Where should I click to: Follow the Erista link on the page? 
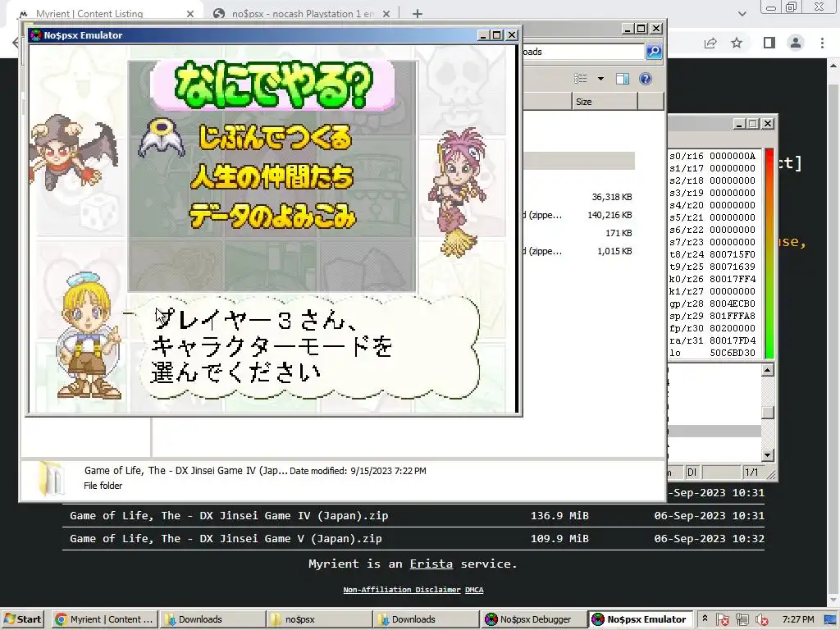click(x=431, y=564)
